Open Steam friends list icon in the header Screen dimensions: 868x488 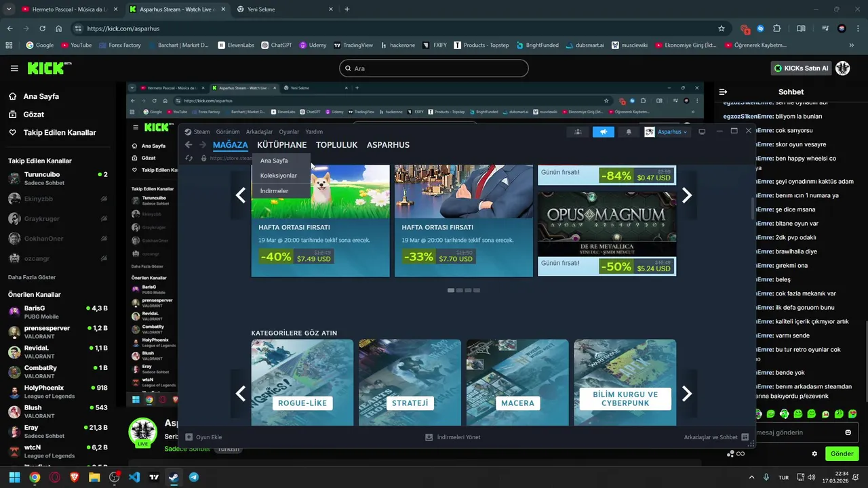click(578, 131)
